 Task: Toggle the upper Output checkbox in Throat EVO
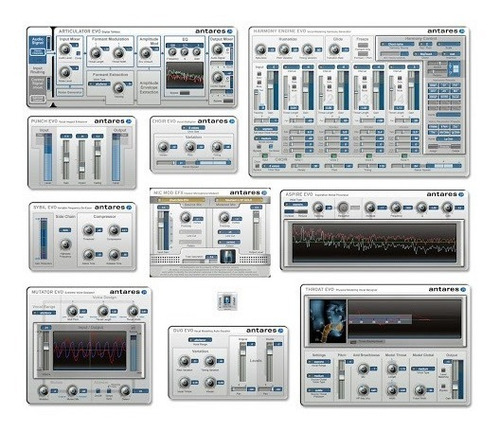[x=443, y=370]
